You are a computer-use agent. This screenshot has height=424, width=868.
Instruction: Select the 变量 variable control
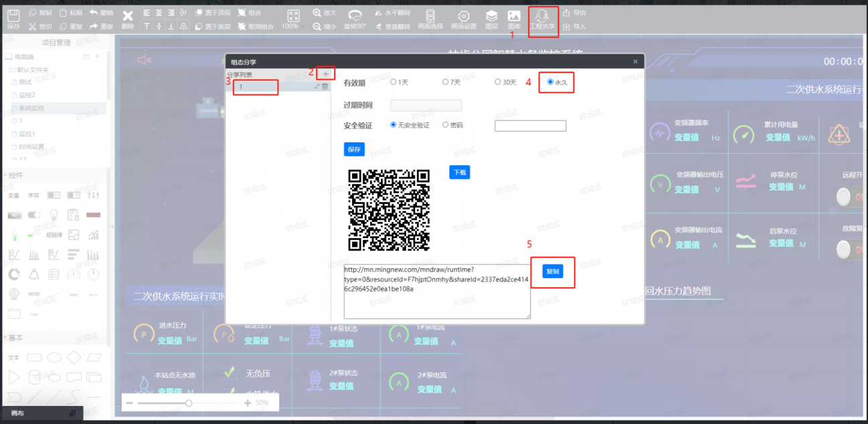[x=14, y=195]
